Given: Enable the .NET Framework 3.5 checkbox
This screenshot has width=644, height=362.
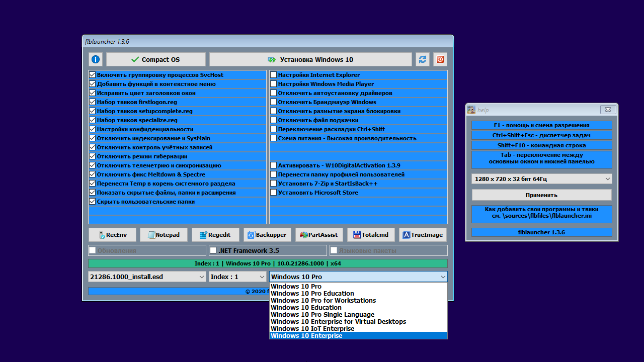Looking at the screenshot, I should [213, 250].
